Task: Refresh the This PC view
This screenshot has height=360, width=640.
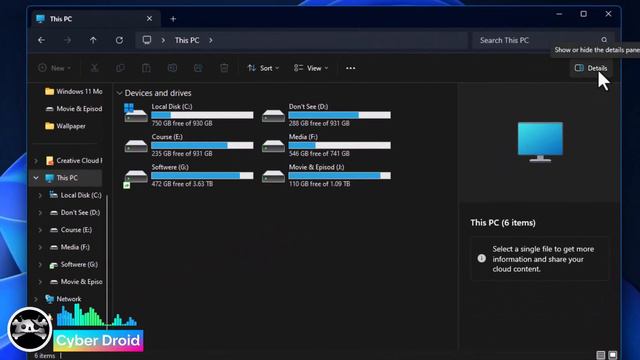Action: point(119,40)
